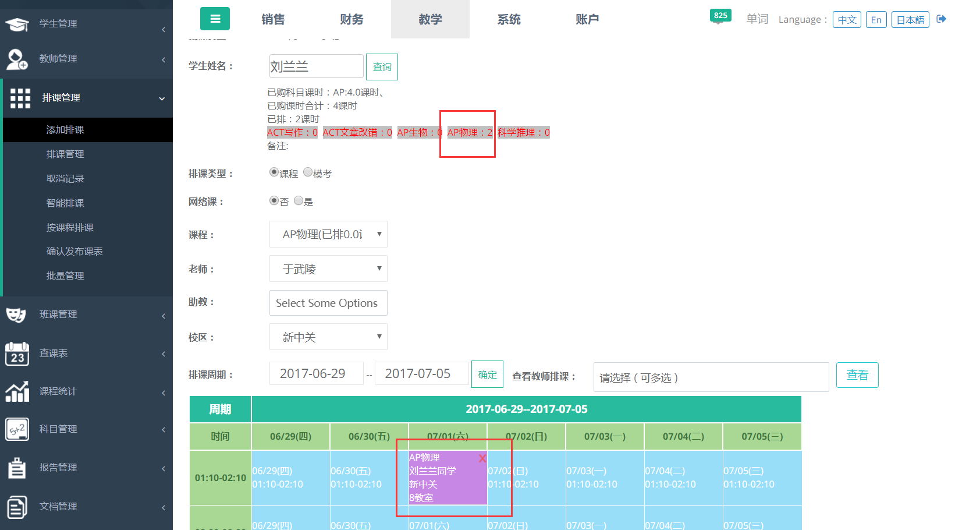
Task: Open the 课程 dropdown showing AP物理
Action: 328,234
